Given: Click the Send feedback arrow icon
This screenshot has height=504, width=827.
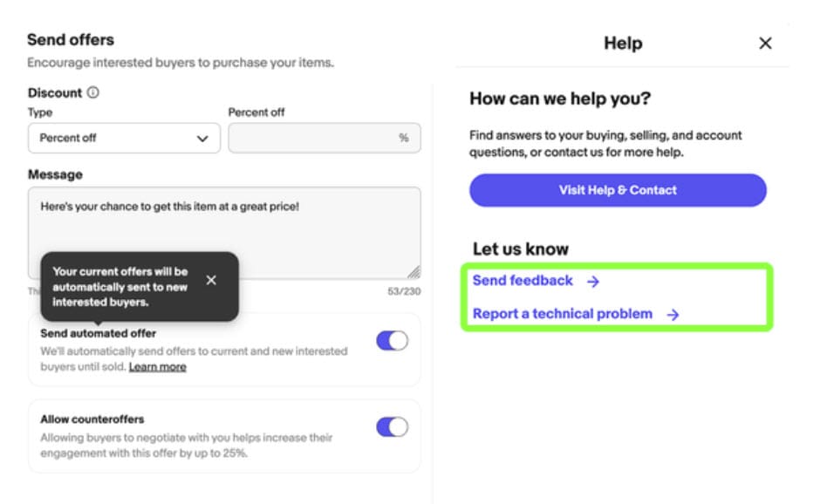Looking at the screenshot, I should coord(593,281).
